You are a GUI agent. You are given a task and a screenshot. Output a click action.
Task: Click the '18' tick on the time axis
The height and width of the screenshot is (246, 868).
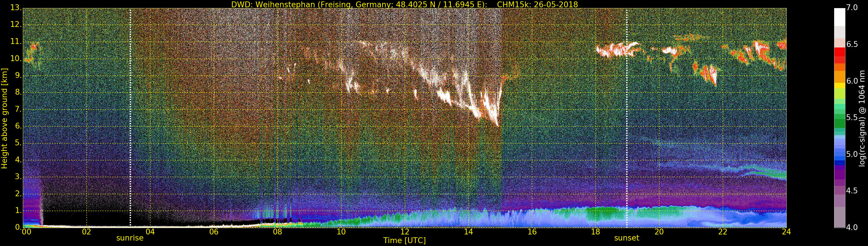point(596,232)
